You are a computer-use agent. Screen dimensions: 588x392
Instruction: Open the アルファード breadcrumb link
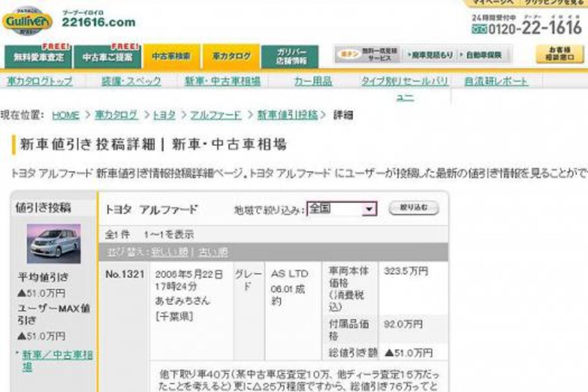coord(216,115)
